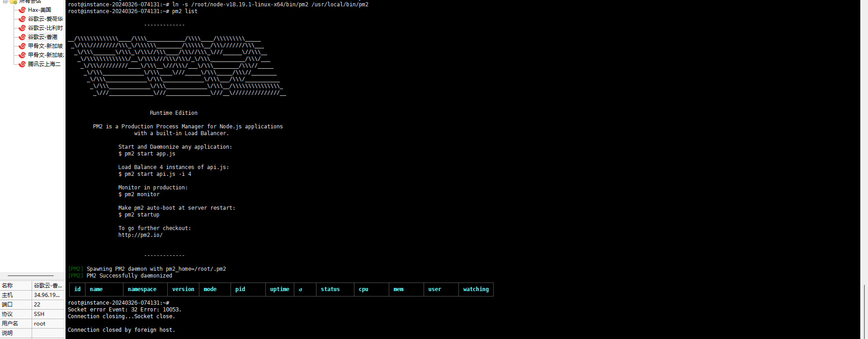Click the watching column header in pm2 table
The height and width of the screenshot is (339, 868).
tap(476, 289)
